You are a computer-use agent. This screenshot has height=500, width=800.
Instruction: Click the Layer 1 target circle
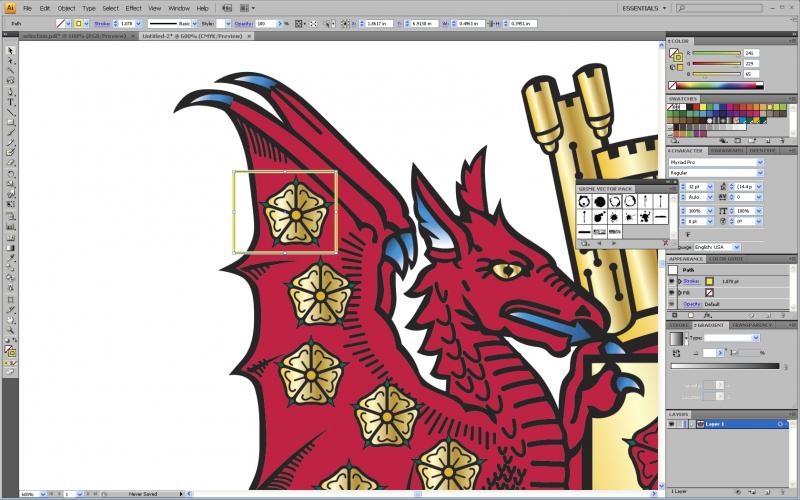[x=780, y=424]
